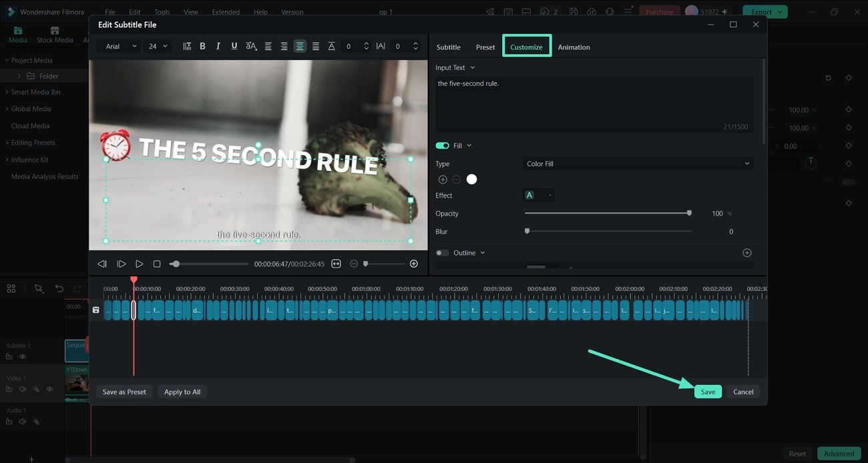
Task: Open the Export dropdown arrow
Action: [780, 12]
